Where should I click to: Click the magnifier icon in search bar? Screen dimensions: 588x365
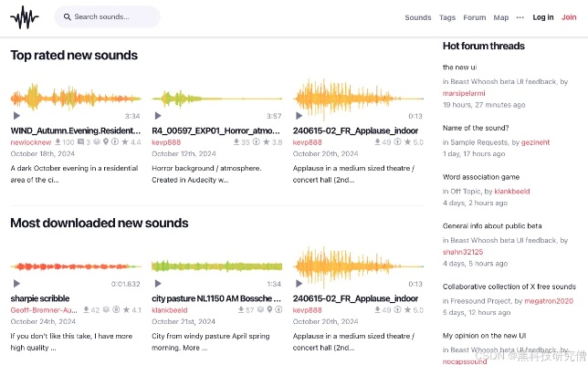pyautogui.click(x=67, y=16)
